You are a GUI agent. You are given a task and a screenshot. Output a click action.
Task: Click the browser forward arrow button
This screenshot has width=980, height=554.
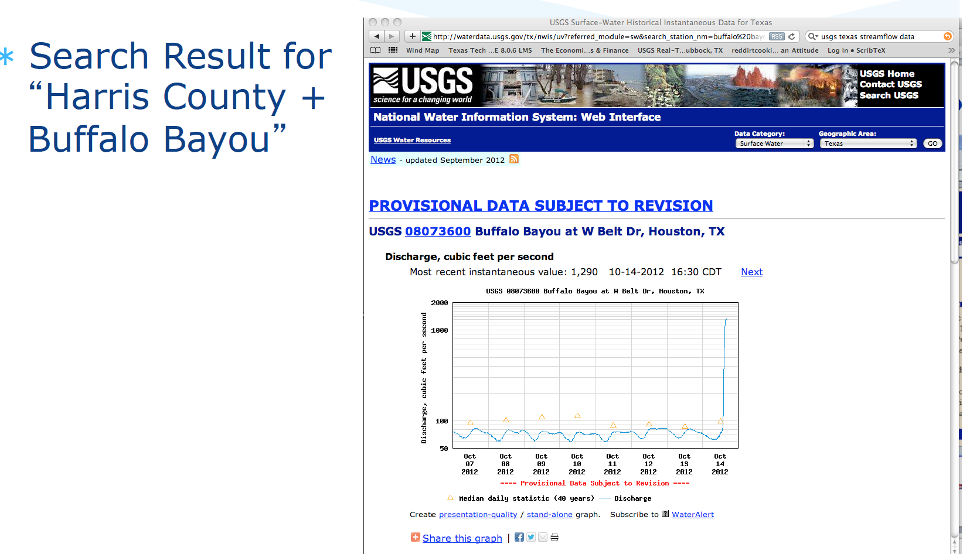tap(392, 36)
